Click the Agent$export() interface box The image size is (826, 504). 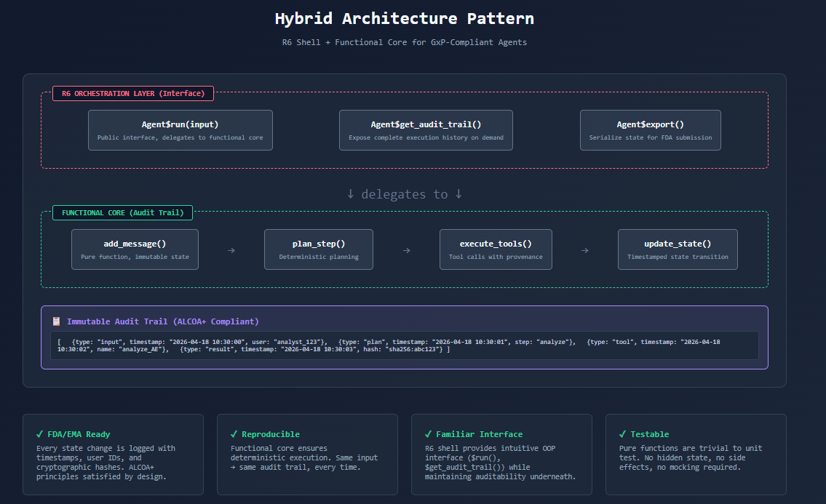click(650, 130)
